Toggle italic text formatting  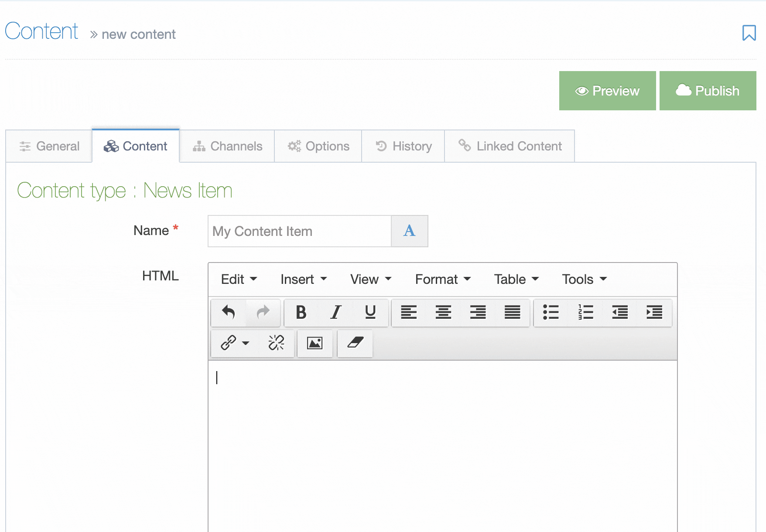coord(335,312)
